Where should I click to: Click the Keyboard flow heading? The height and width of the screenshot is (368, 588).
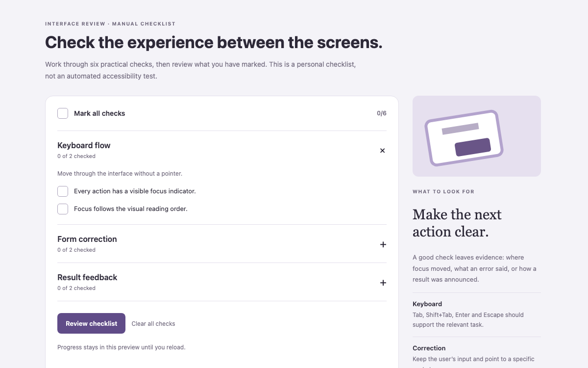(84, 145)
